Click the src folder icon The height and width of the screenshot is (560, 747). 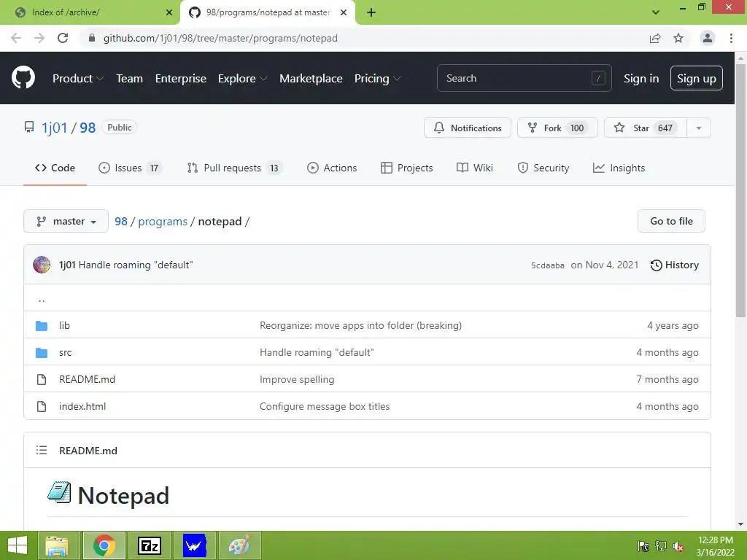[42, 353]
